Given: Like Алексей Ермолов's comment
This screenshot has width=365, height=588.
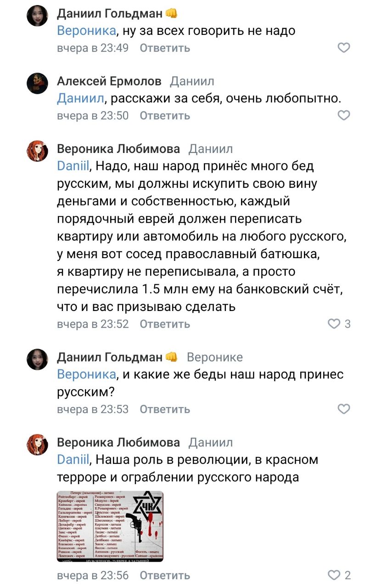Looking at the screenshot, I should click(343, 115).
